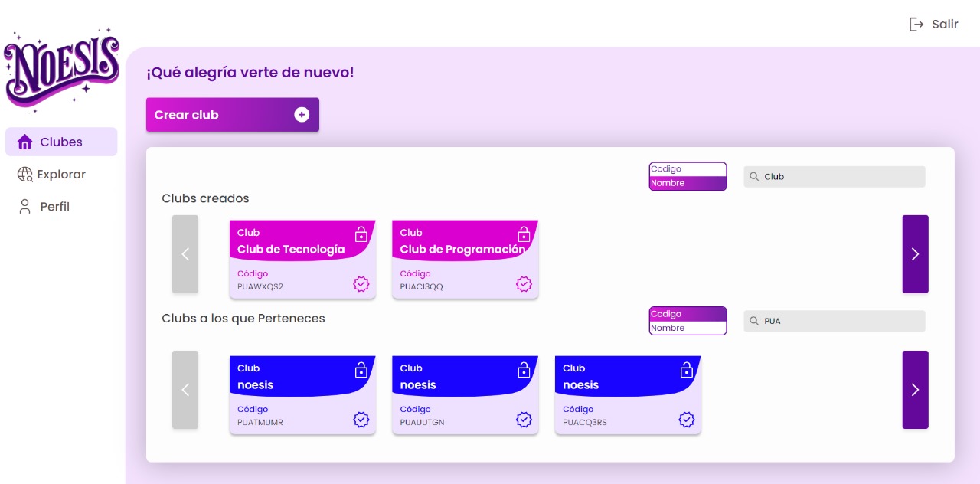
Task: Click the Salir logout icon
Action: point(916,25)
